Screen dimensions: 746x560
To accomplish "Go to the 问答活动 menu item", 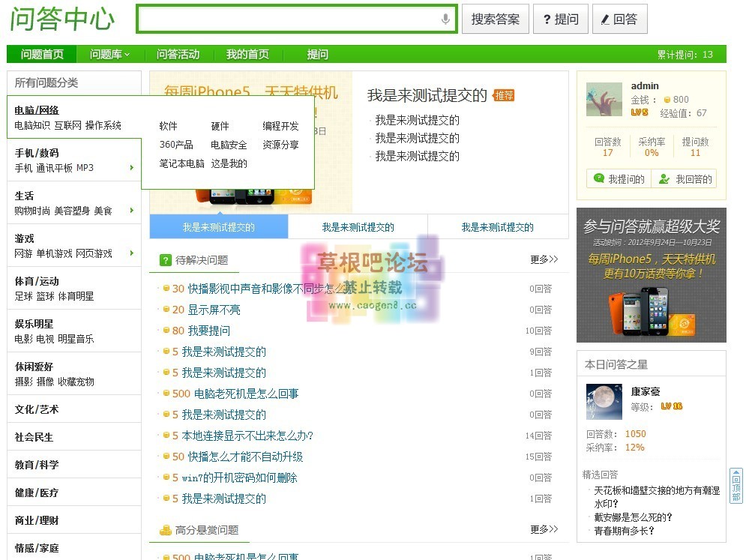I will tap(178, 55).
